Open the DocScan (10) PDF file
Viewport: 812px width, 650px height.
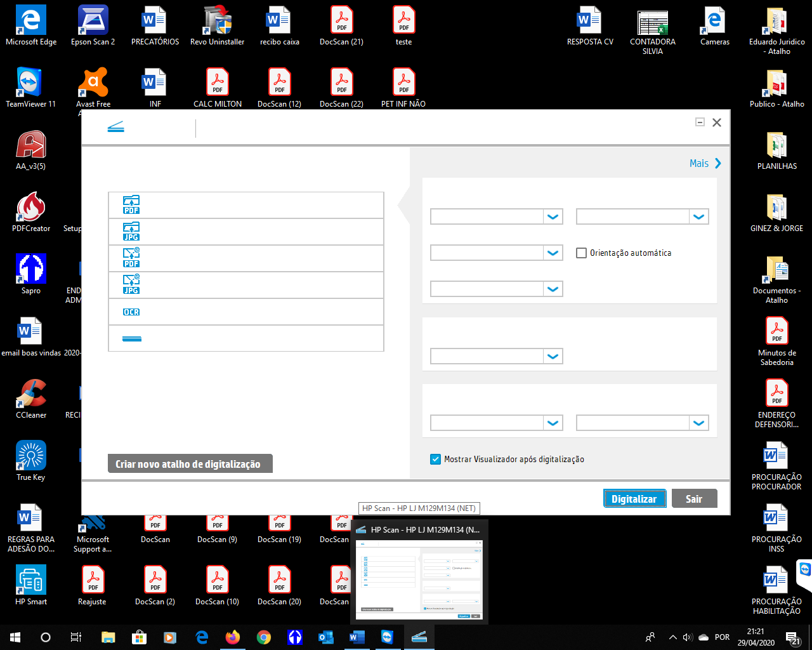(218, 585)
